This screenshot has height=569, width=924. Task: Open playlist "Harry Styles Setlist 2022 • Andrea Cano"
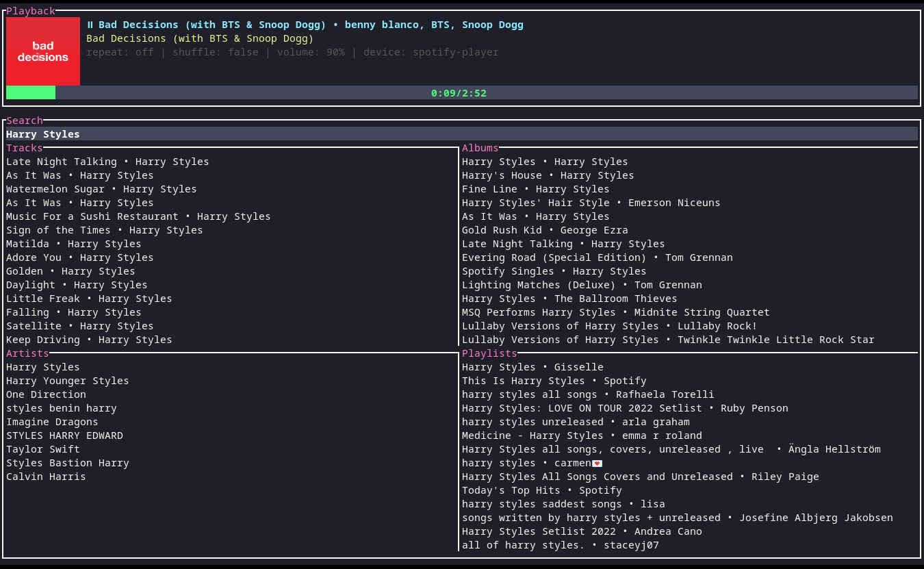pos(582,531)
